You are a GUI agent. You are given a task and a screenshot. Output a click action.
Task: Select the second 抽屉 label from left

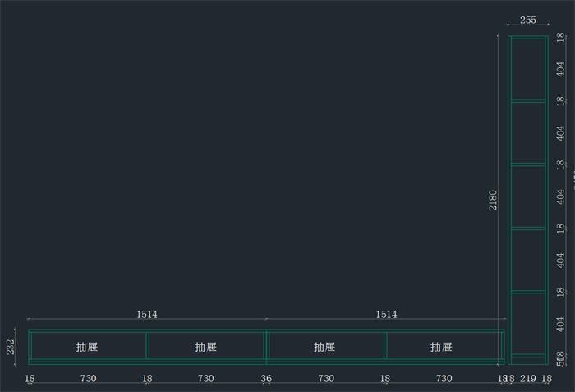click(x=206, y=347)
